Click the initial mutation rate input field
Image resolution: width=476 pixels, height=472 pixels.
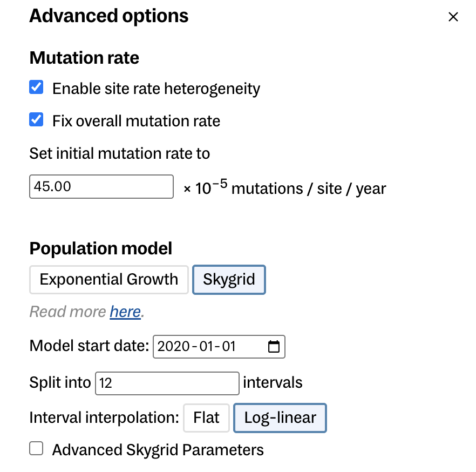pyautogui.click(x=101, y=186)
